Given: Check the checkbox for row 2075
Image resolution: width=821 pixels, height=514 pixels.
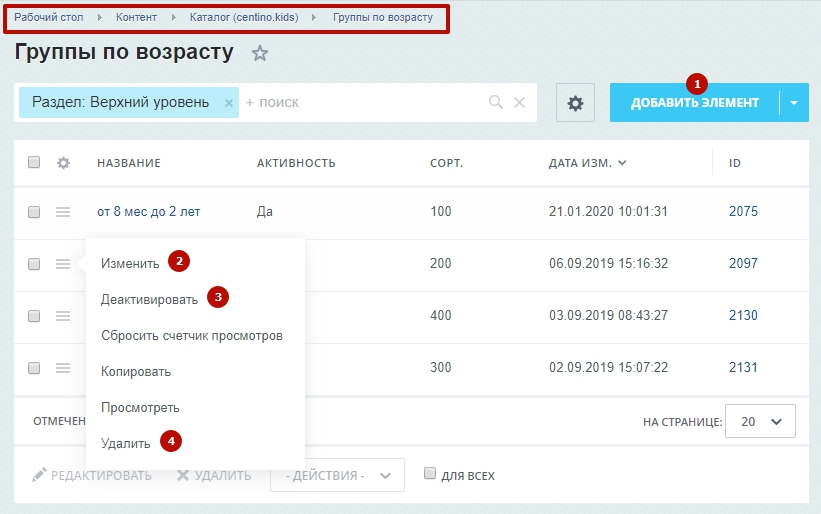Looking at the screenshot, I should pyautogui.click(x=34, y=212).
